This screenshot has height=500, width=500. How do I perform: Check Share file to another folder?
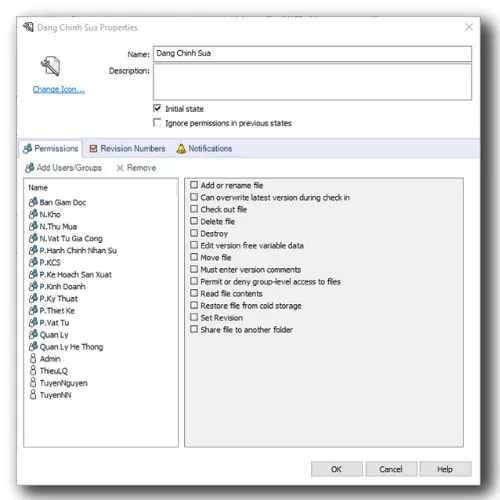click(194, 329)
